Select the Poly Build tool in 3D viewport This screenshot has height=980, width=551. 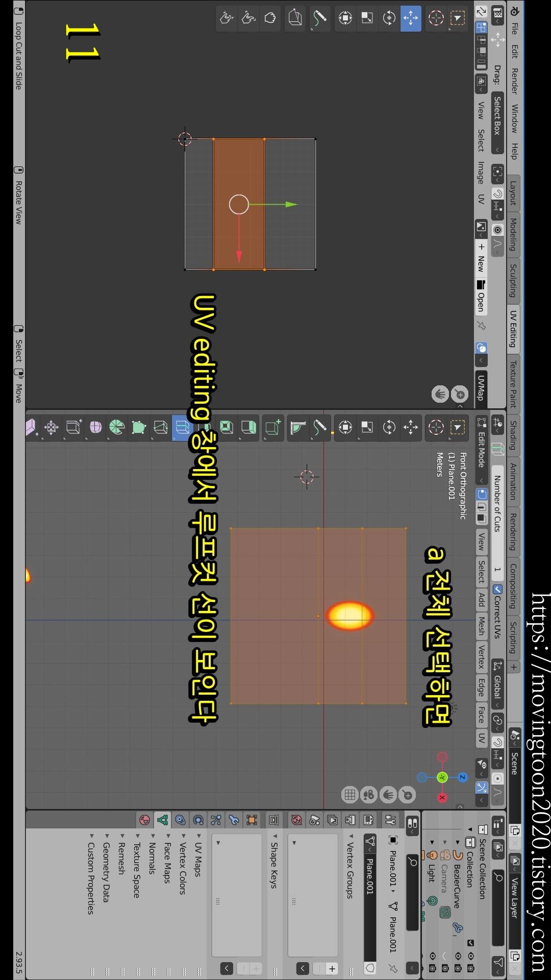(x=139, y=427)
